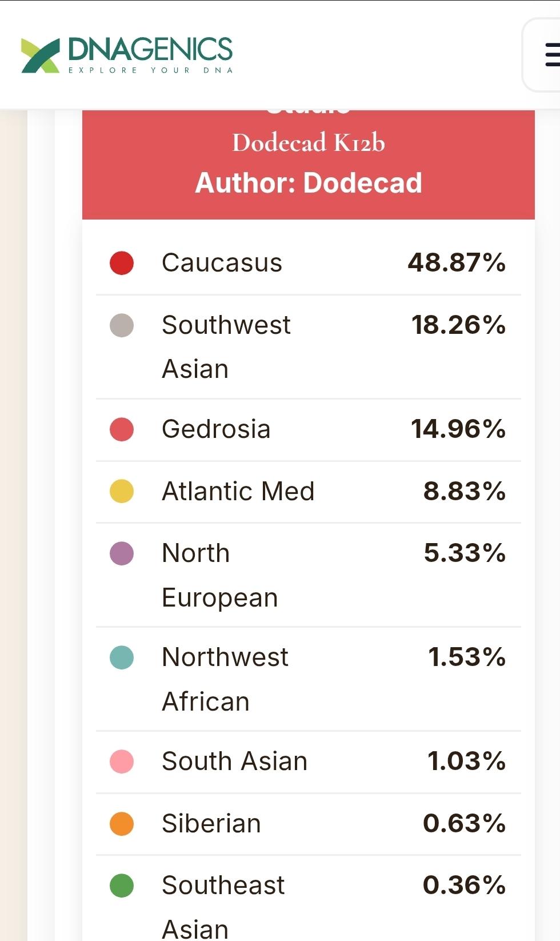Click the Gedrosia color dot
Screen dimensions: 560x941
122,429
